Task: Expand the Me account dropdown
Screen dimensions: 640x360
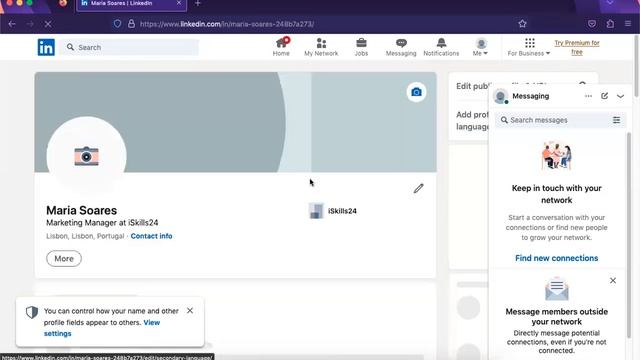Action: point(480,47)
